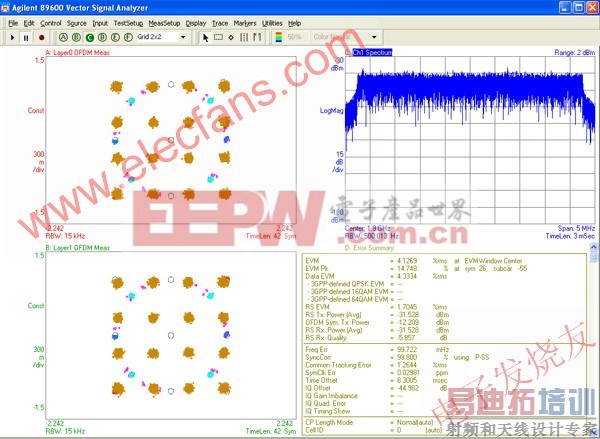Select the arrow pointer tool
The width and height of the screenshot is (600, 439).
[x=205, y=38]
